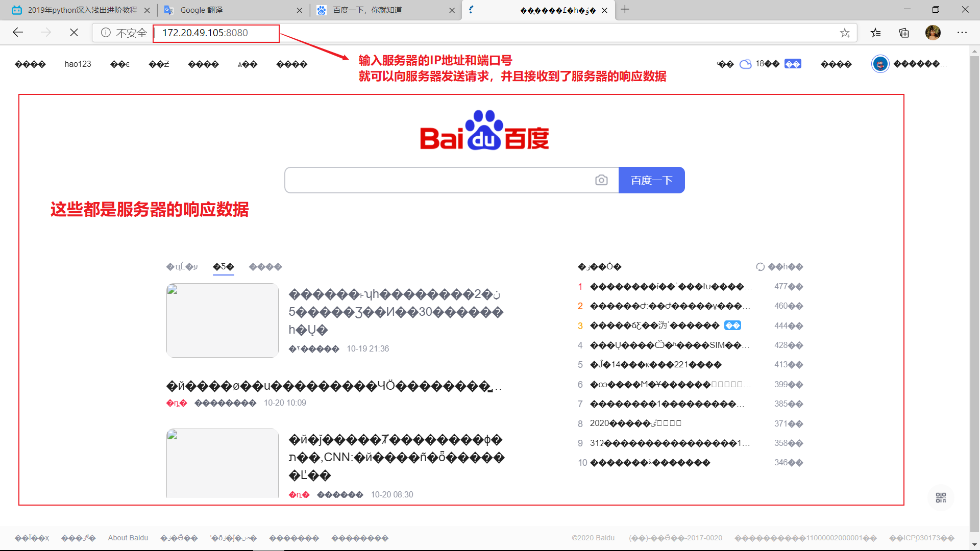Click the weather cloud icon
The height and width of the screenshot is (551, 980).
point(746,64)
